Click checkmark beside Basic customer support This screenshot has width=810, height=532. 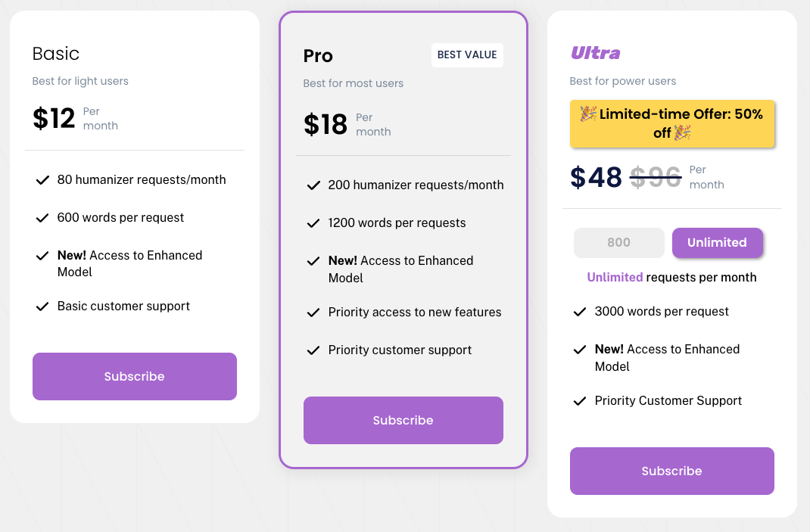point(42,306)
